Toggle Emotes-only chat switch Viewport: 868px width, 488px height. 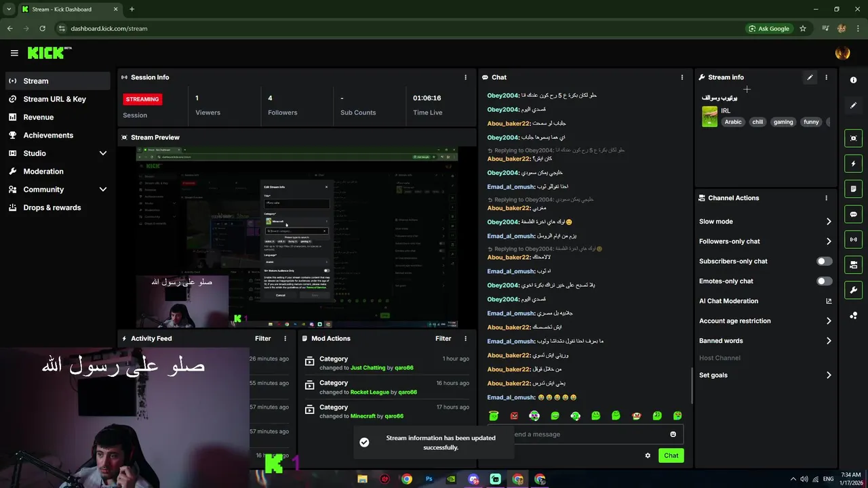pyautogui.click(x=824, y=281)
